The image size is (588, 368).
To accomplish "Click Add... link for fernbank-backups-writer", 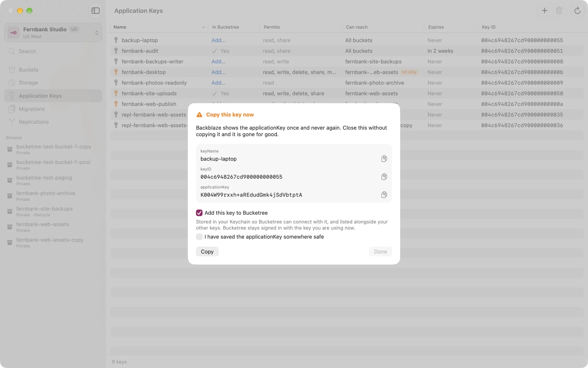I will (218, 62).
